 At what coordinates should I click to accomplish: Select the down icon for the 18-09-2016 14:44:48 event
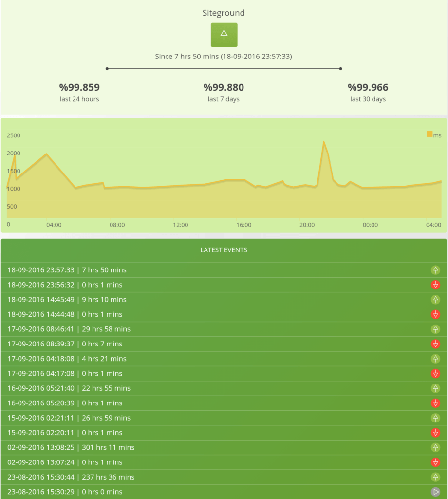(436, 314)
